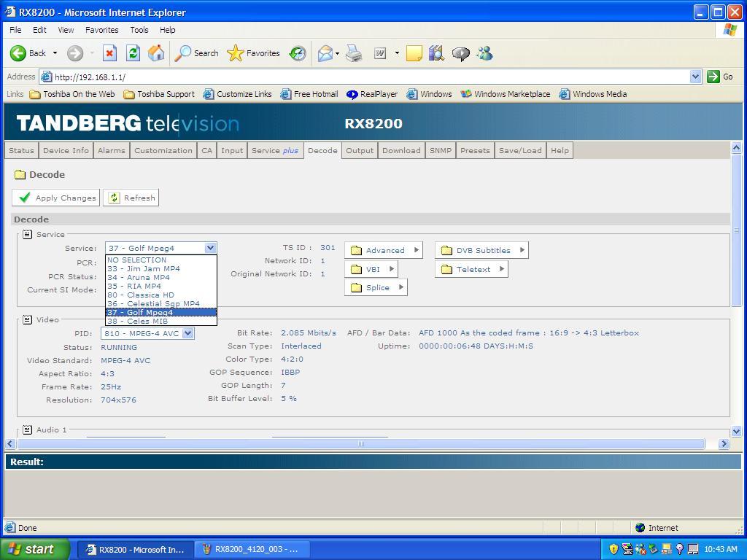Click the page Refresh icon in toolbar
747x560 pixels.
(x=133, y=53)
